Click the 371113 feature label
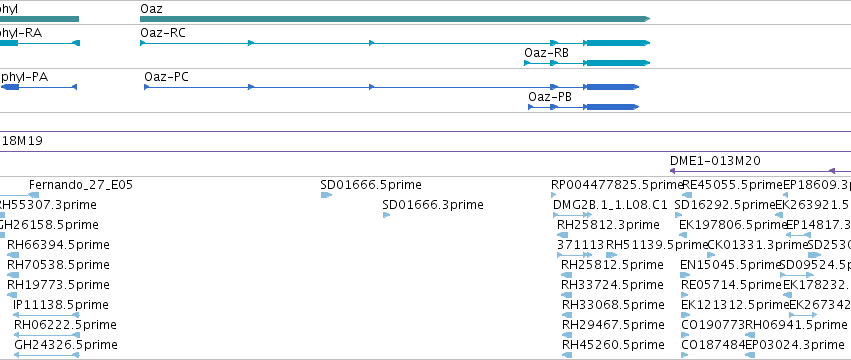The width and height of the screenshot is (851, 360). click(x=580, y=245)
